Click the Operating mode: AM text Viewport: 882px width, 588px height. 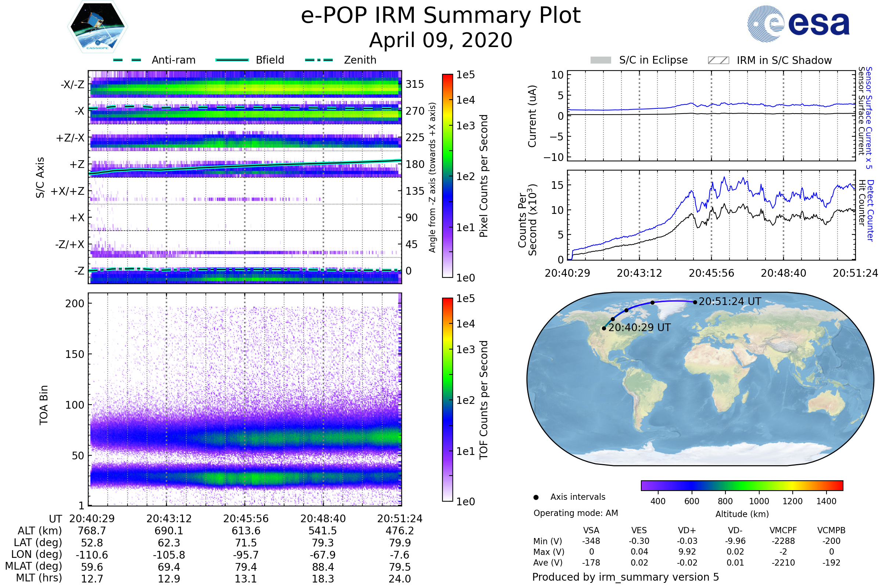click(576, 513)
